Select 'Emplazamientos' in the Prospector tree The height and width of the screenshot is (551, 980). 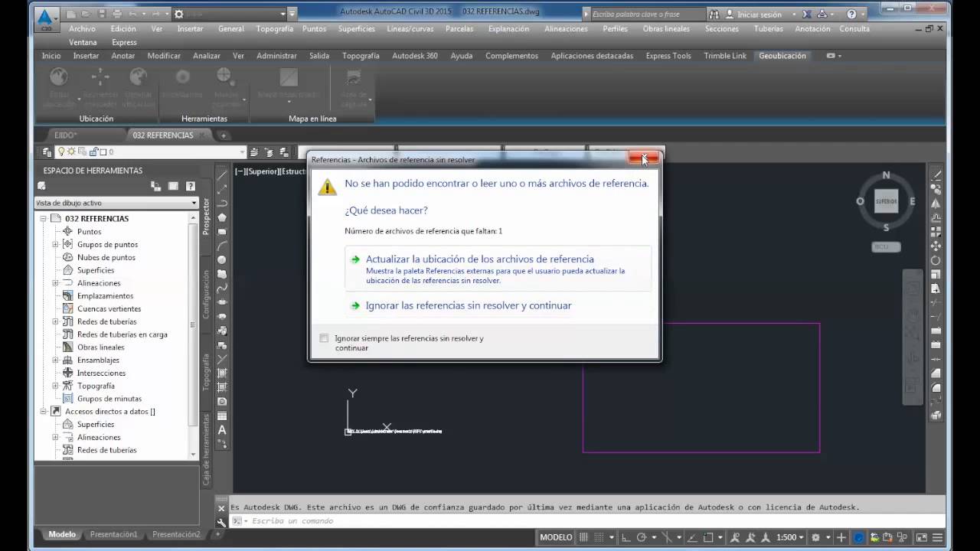coord(105,296)
